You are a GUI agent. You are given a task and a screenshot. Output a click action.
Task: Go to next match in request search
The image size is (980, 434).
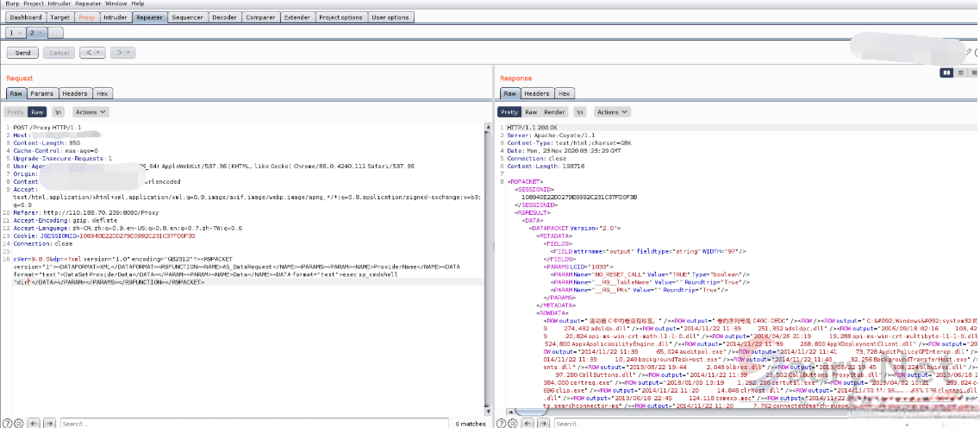tap(50, 424)
